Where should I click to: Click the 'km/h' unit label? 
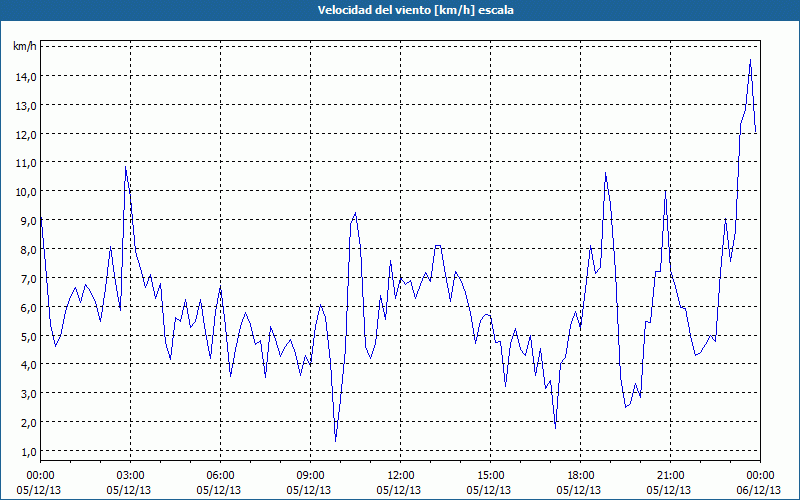tap(25, 47)
